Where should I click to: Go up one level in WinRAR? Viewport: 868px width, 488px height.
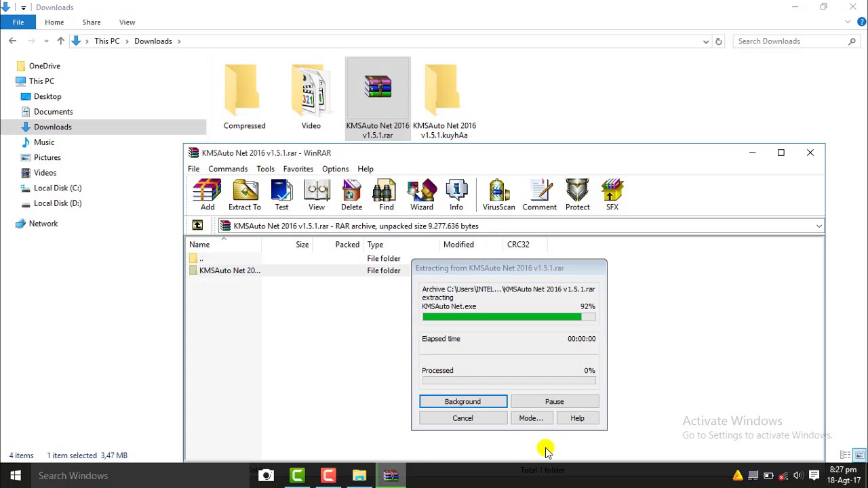(x=197, y=226)
